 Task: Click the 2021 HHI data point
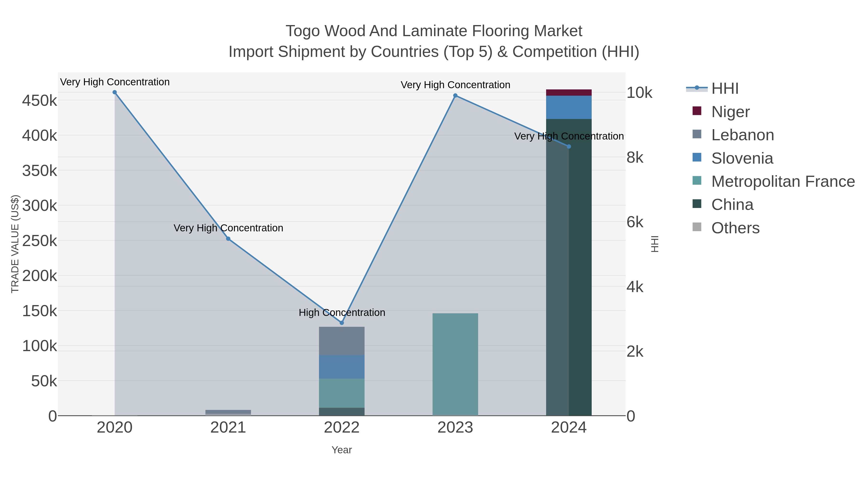pyautogui.click(x=228, y=239)
